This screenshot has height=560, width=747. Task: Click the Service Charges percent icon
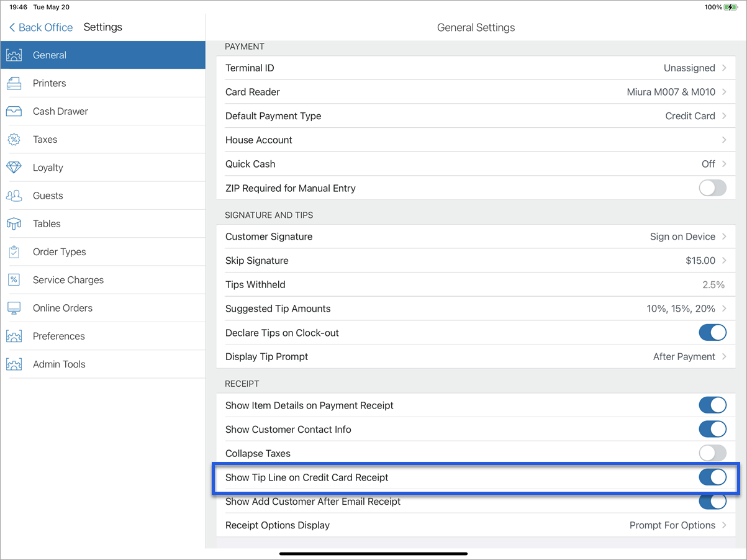coord(14,280)
